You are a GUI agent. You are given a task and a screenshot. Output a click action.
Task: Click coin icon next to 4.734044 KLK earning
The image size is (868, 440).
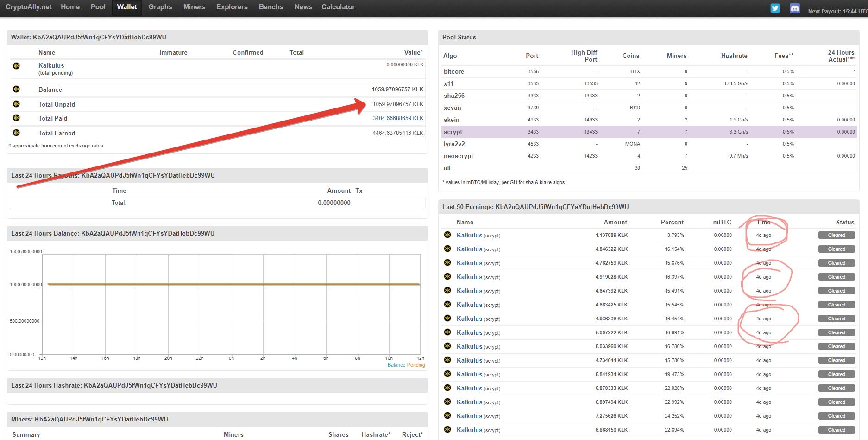[x=447, y=360]
